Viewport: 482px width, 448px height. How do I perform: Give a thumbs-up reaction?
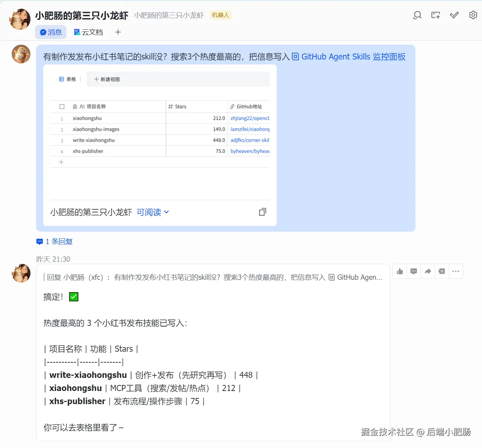(400, 271)
